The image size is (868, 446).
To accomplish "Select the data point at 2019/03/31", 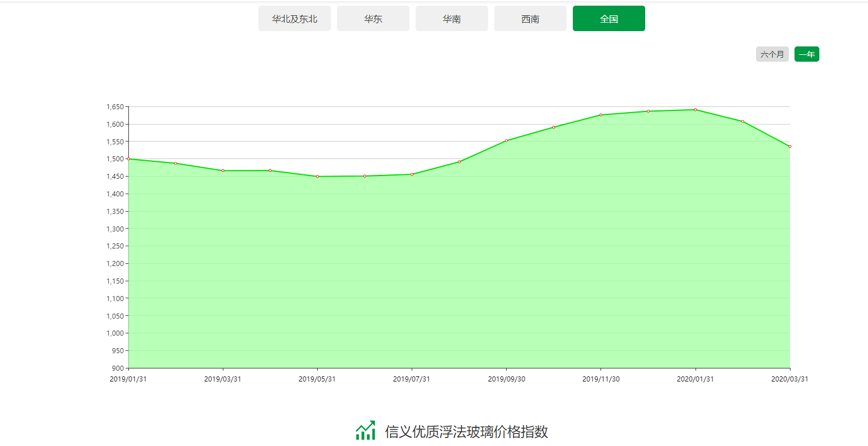I will pyautogui.click(x=223, y=170).
